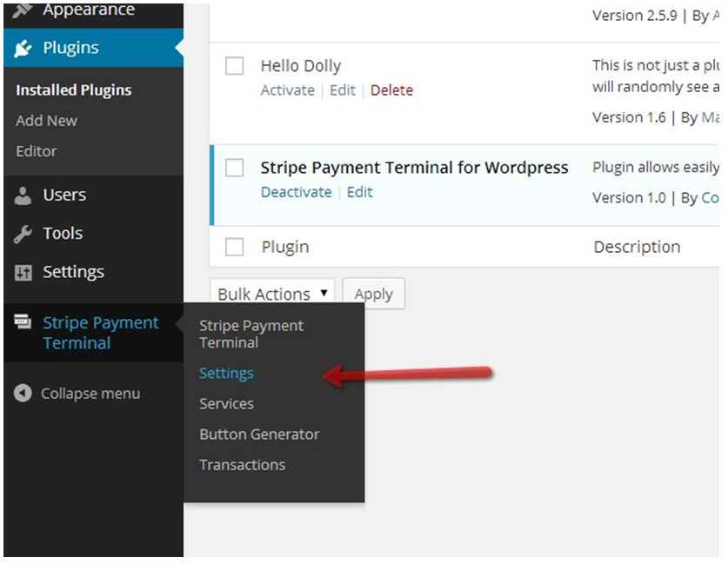Open the plugin Editor submenu item

tap(37, 151)
